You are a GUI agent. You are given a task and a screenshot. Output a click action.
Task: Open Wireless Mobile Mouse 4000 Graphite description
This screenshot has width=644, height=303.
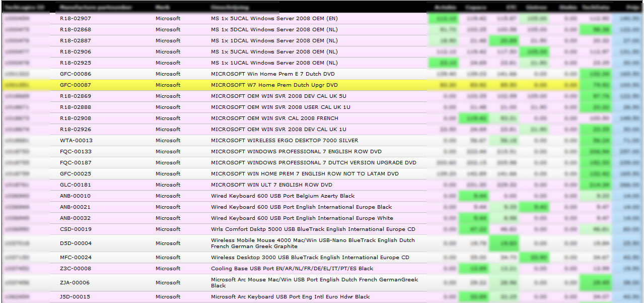[x=313, y=244]
